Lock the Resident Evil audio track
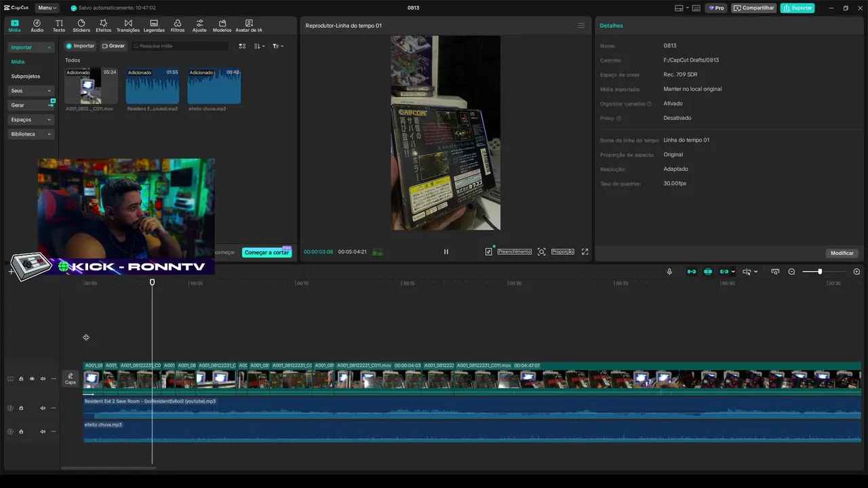Screen dimensions: 868x488 [x=21, y=408]
